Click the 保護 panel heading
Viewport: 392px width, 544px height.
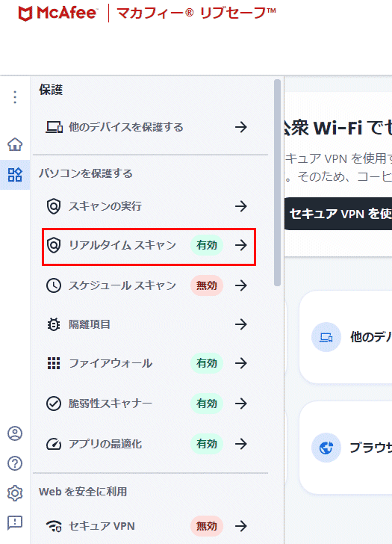(51, 90)
